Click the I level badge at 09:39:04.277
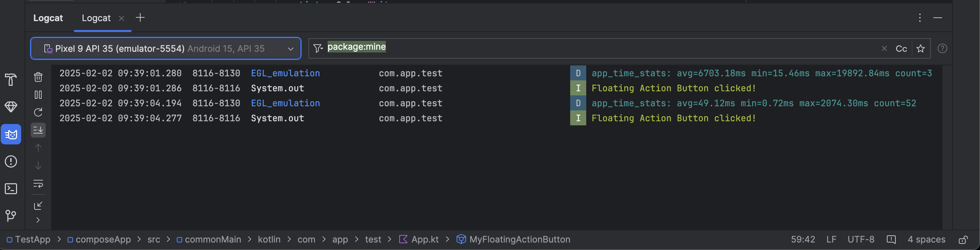The height and width of the screenshot is (250, 980). (578, 118)
